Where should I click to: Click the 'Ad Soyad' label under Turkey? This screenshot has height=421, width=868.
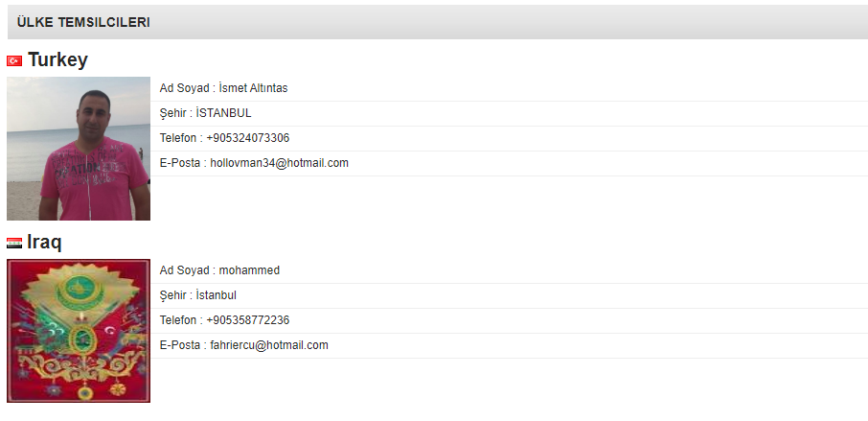[x=185, y=88]
